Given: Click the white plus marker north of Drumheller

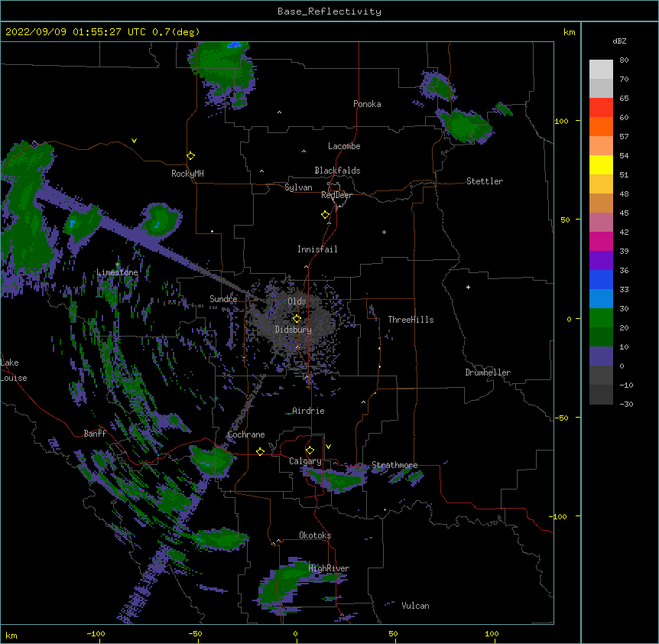Looking at the screenshot, I should (468, 287).
